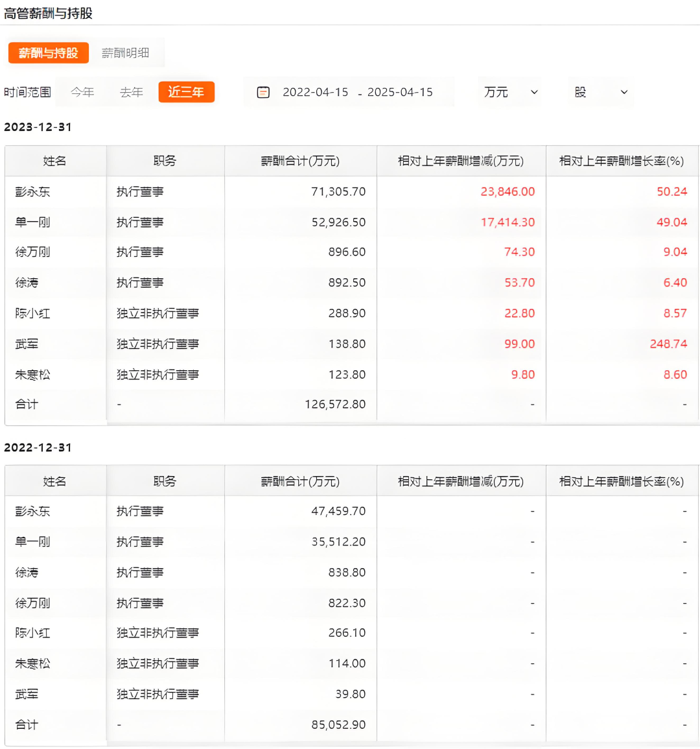
Task: Click end date 2025-04-15 field
Action: 400,92
